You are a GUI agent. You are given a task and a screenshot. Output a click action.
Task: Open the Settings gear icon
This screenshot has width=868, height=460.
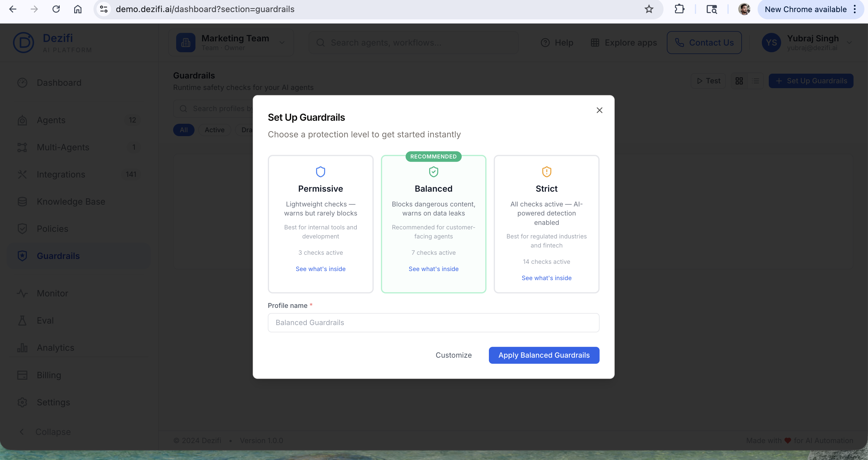click(x=22, y=402)
